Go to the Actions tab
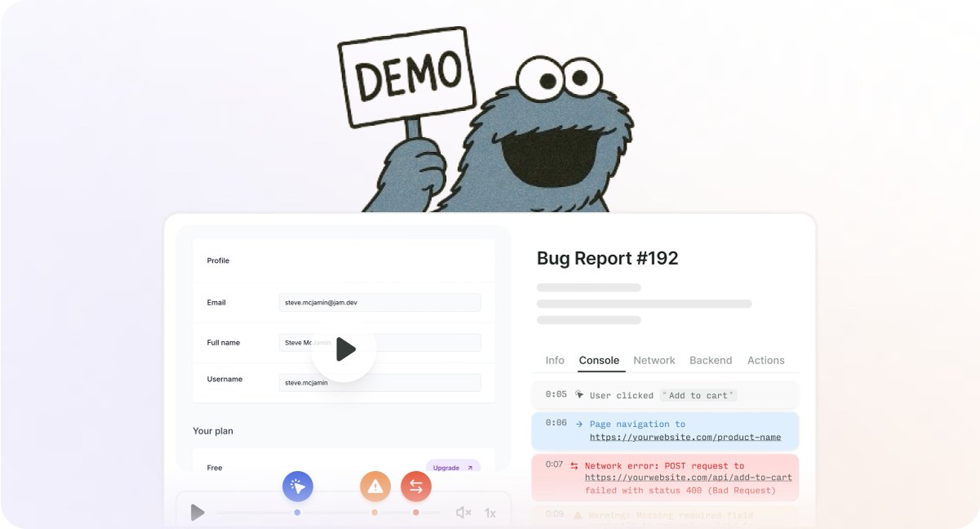The height and width of the screenshot is (529, 980). point(766,360)
